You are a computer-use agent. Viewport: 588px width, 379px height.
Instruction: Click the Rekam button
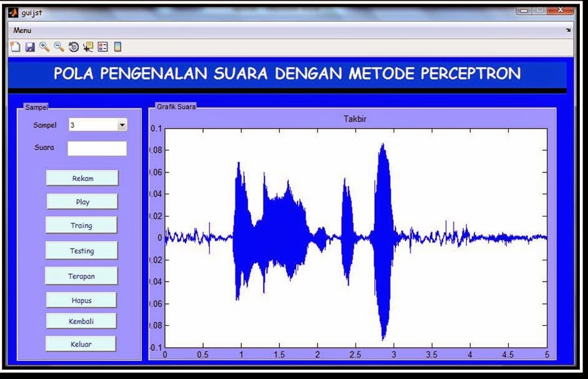coord(82,178)
